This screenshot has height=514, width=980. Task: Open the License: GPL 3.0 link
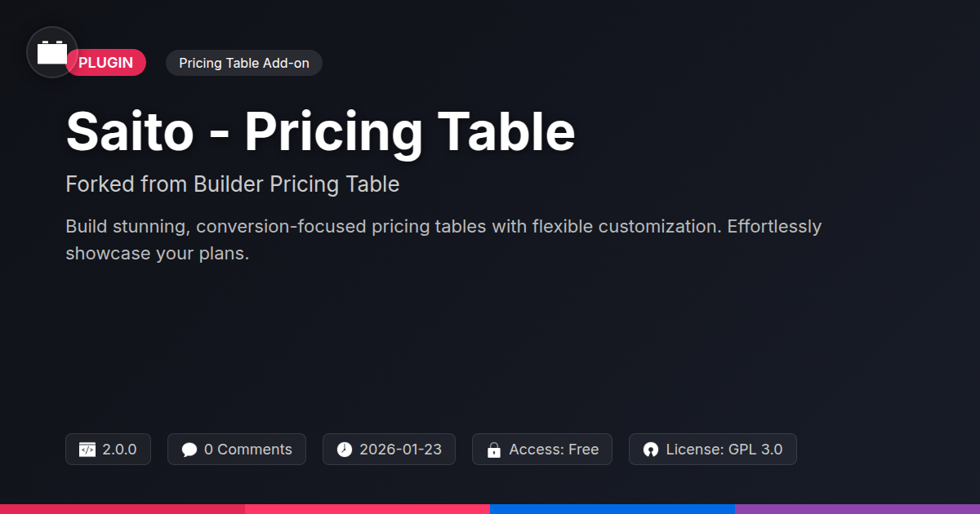(724, 450)
